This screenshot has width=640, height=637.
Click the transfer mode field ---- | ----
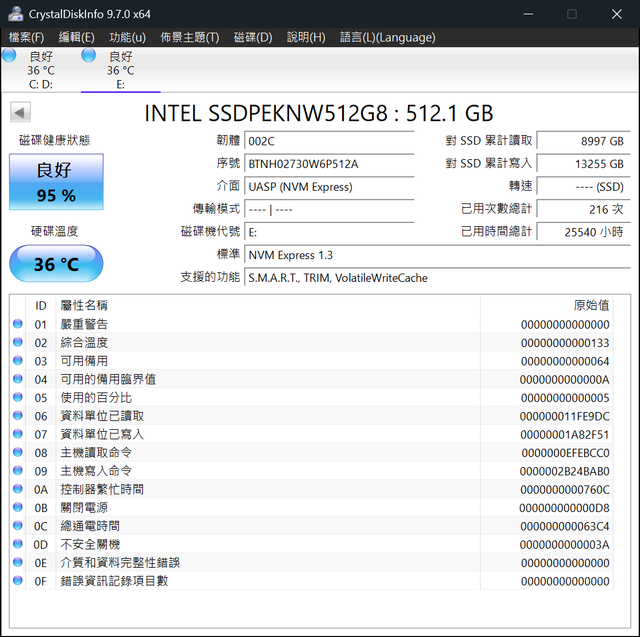point(329,210)
